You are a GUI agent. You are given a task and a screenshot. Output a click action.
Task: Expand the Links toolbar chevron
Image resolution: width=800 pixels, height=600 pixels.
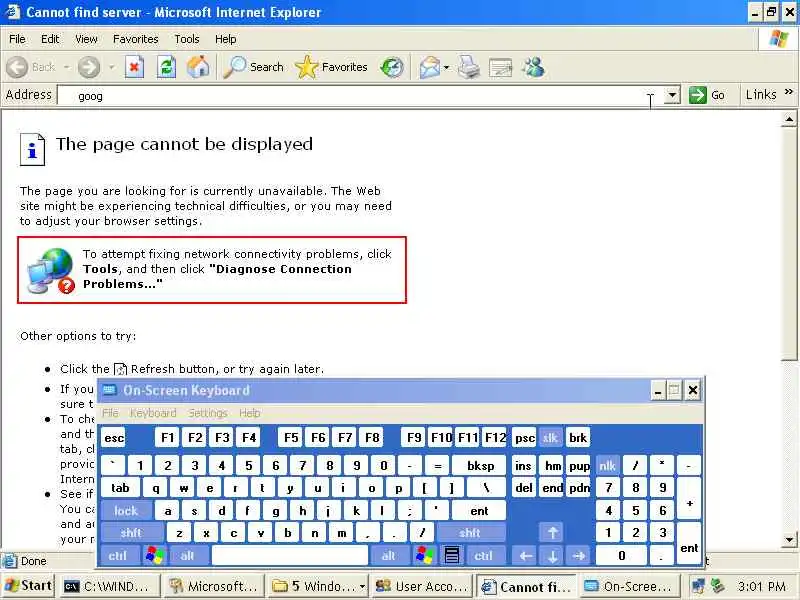pos(789,92)
